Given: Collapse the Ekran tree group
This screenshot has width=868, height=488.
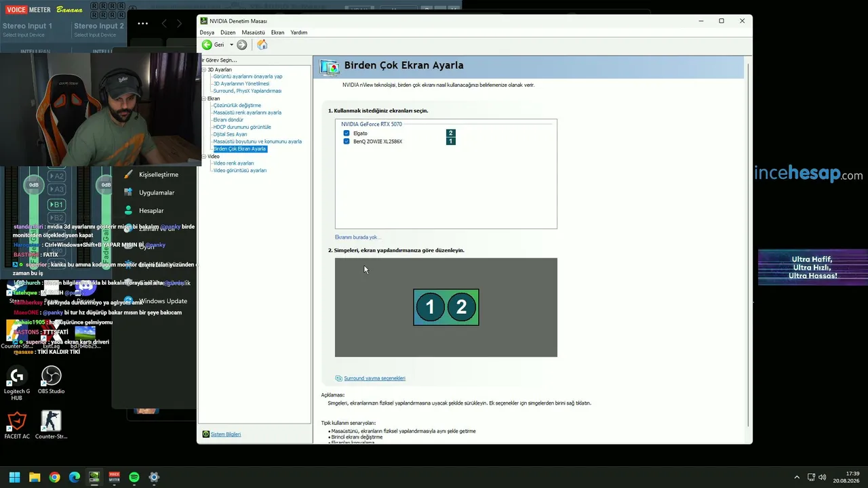Looking at the screenshot, I should (x=203, y=99).
